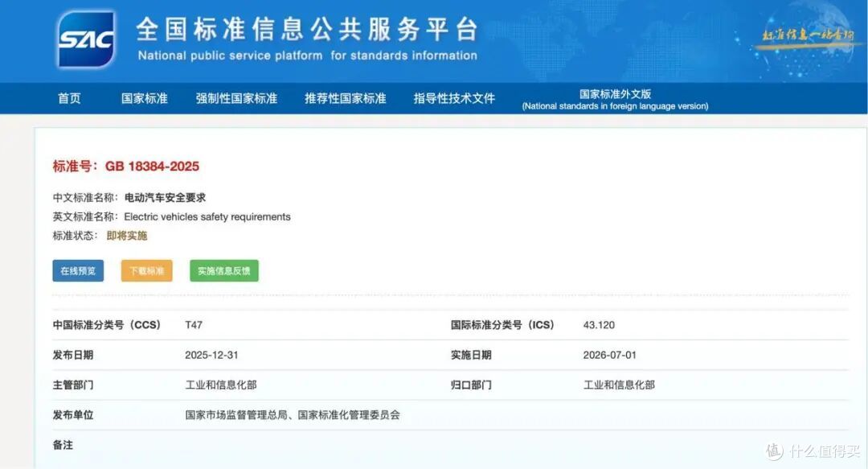Click the 中国标准分类号（CCS） label
This screenshot has height=469, width=868.
pos(106,325)
